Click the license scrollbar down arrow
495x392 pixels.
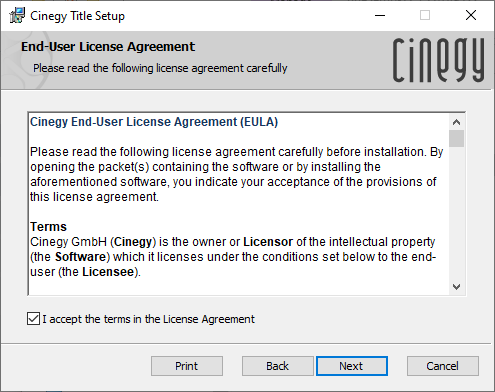[x=456, y=287]
